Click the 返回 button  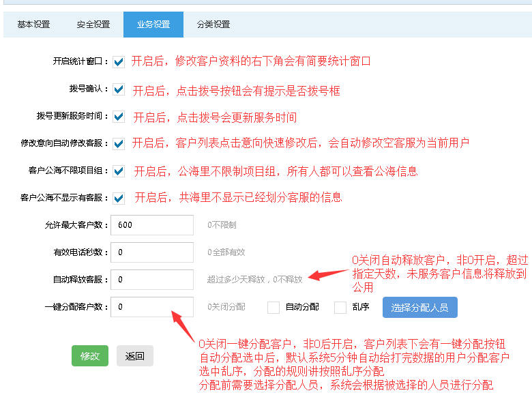point(135,355)
